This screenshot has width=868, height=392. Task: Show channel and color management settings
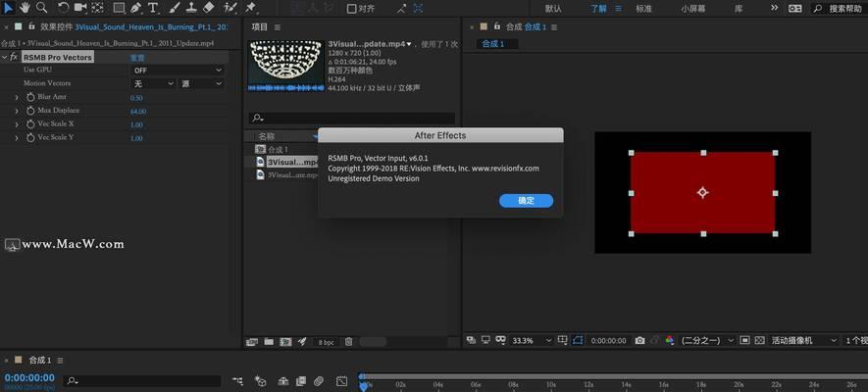pyautogui.click(x=670, y=341)
